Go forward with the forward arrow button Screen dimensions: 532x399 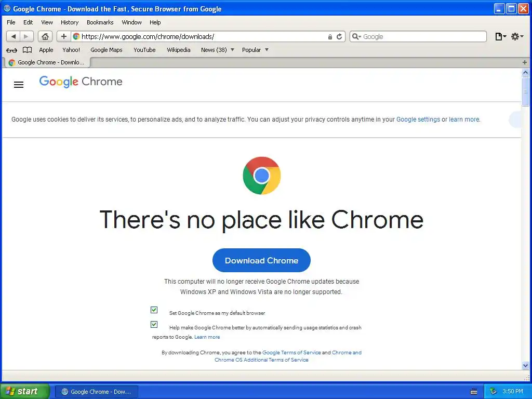(26, 36)
